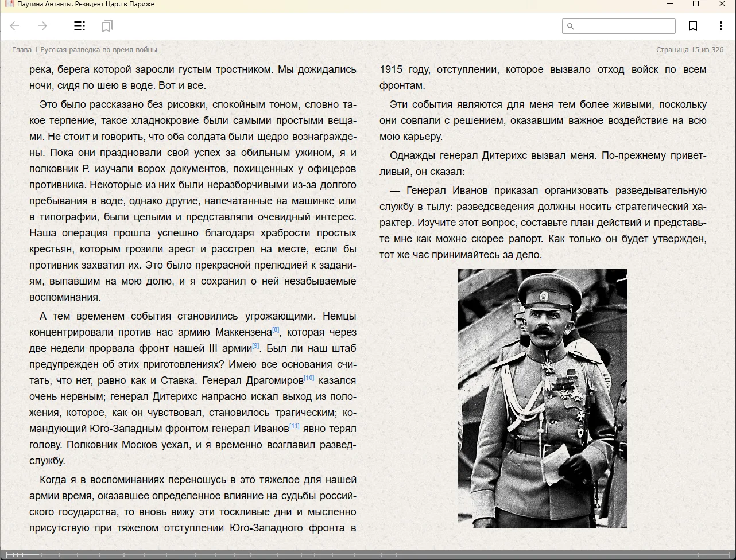Viewport: 736px width, 560px height.
Task: Open footnote 10 after Драгомиров
Action: point(309,378)
